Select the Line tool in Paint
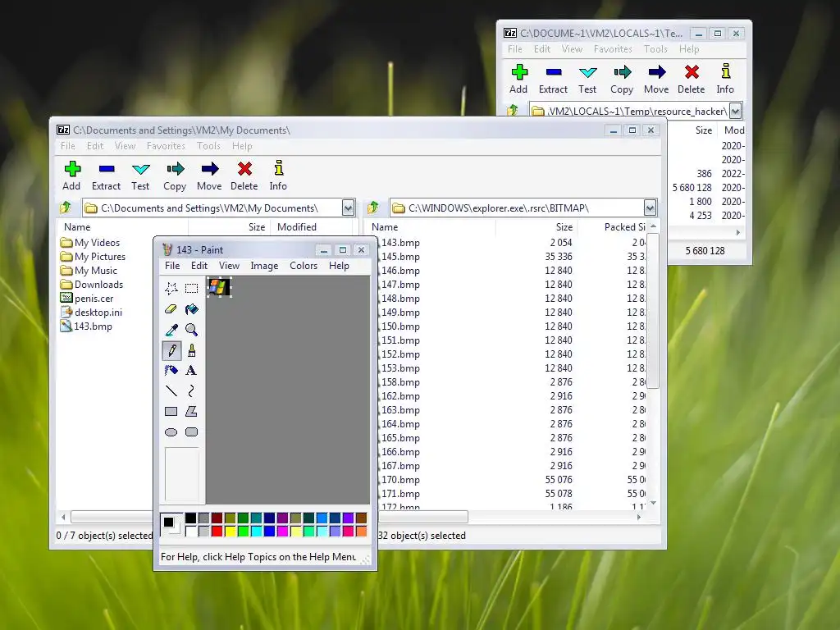Image resolution: width=840 pixels, height=630 pixels. 171,390
